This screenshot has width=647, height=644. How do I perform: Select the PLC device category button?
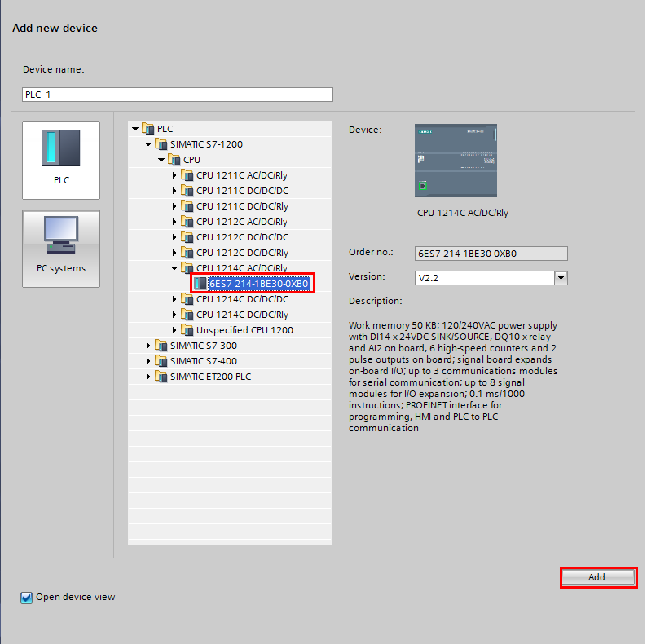(61, 160)
